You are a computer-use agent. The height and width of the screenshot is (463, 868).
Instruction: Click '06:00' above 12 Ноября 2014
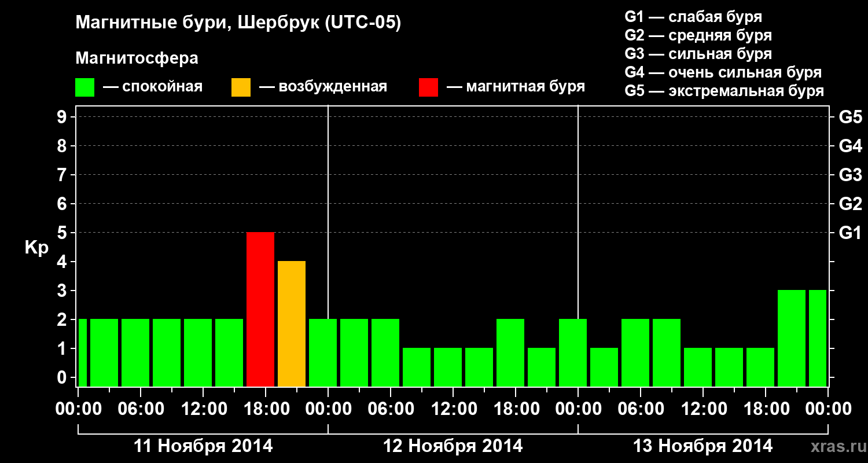[391, 409]
